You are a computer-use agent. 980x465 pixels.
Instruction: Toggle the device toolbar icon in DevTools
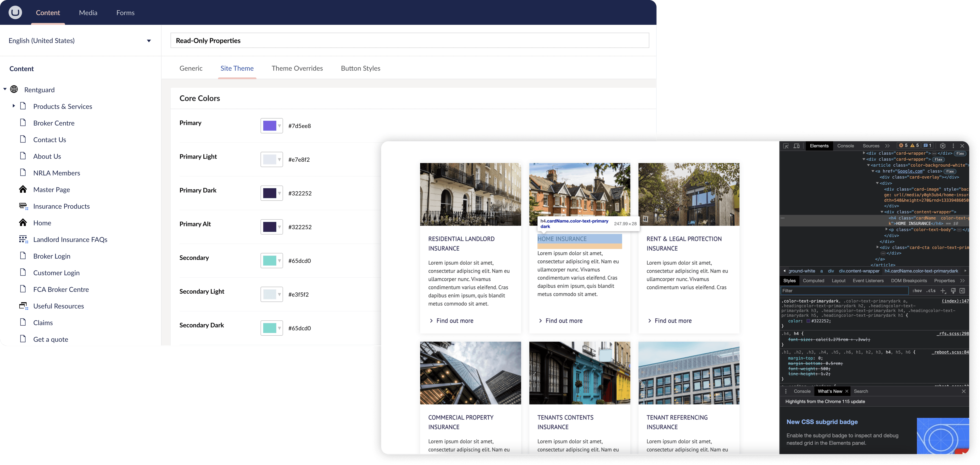(796, 146)
